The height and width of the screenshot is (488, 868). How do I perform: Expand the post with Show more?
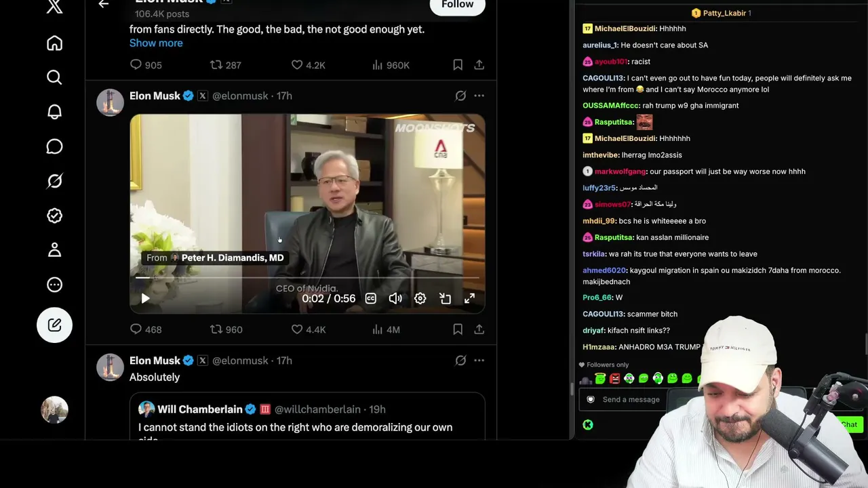156,43
